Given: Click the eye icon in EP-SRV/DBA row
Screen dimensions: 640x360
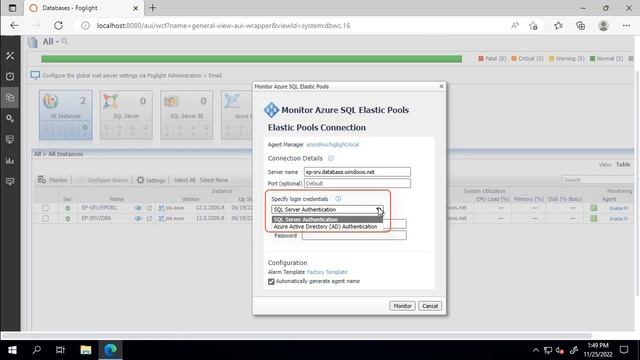Looking at the screenshot, I should (138, 219).
